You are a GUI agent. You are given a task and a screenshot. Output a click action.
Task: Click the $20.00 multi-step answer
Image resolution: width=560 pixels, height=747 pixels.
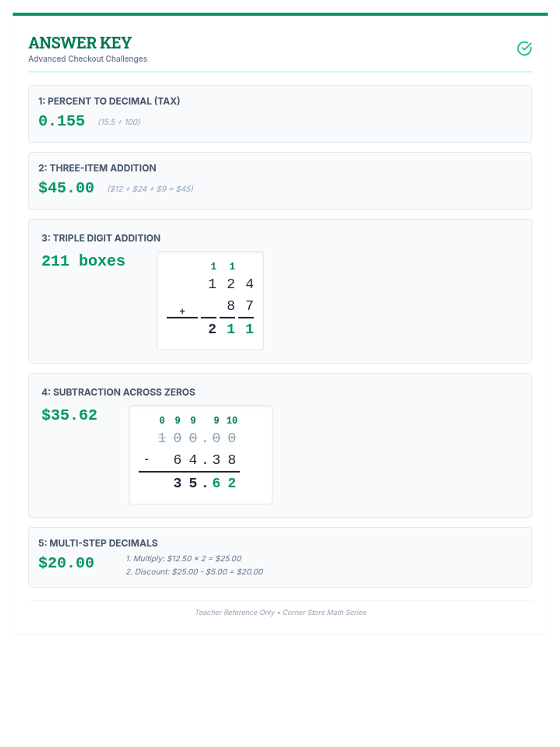[x=66, y=563]
